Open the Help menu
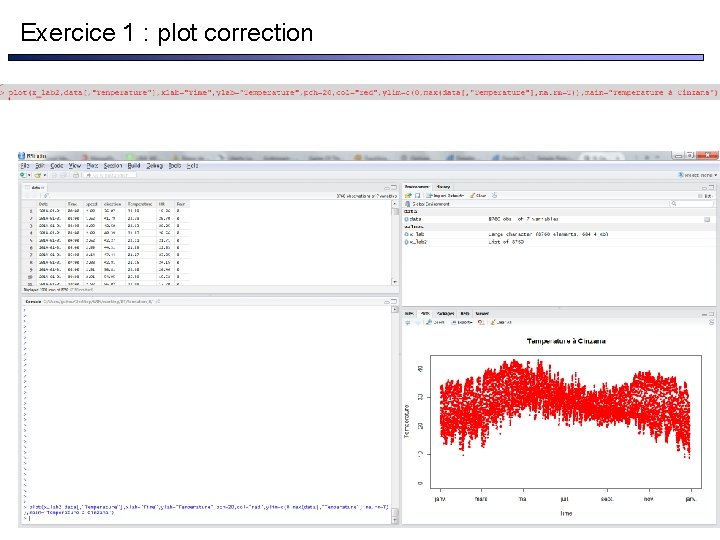The height and width of the screenshot is (540, 720). 192,166
